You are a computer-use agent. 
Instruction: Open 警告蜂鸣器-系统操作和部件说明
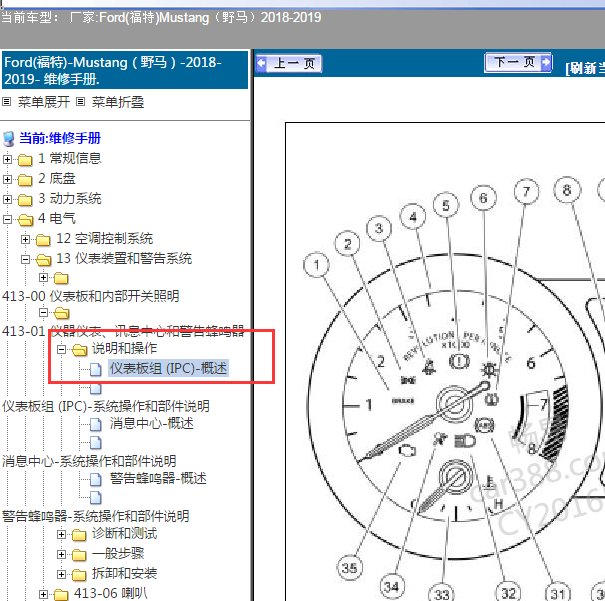pyautogui.click(x=96, y=517)
